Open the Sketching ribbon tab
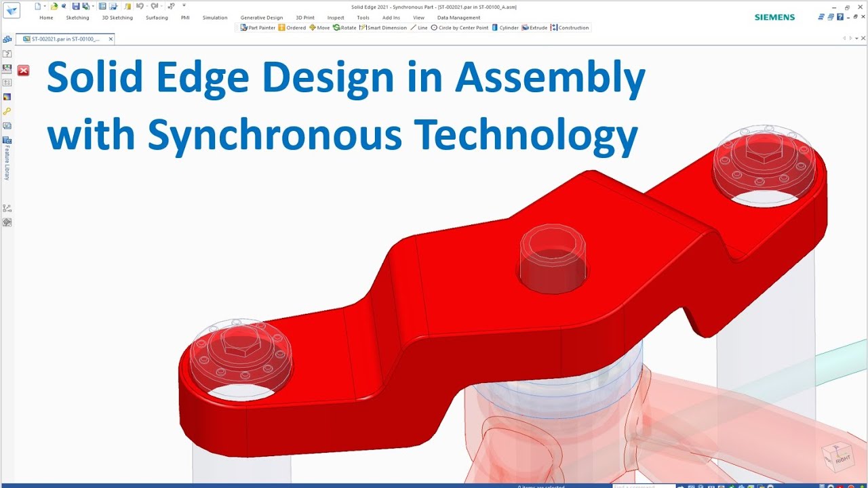 [x=77, y=18]
